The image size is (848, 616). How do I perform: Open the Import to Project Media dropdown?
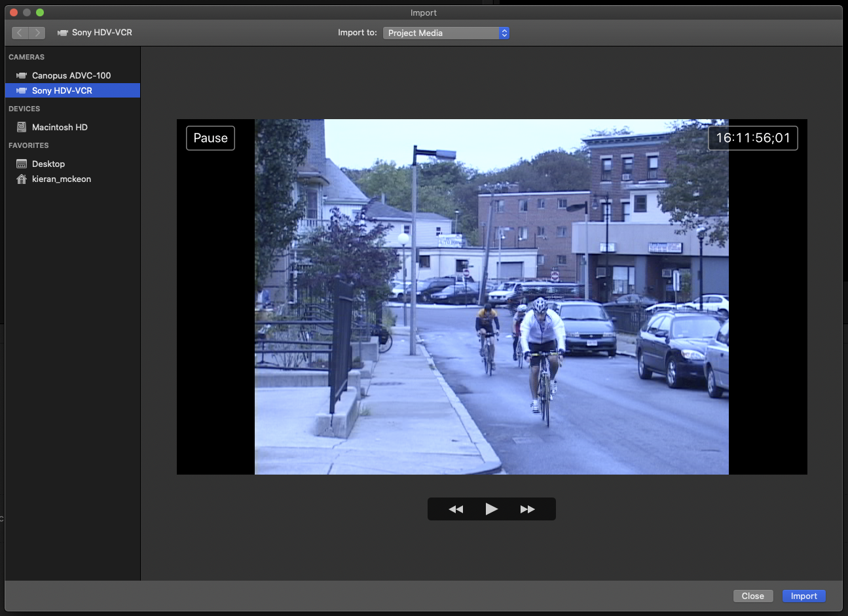click(446, 33)
